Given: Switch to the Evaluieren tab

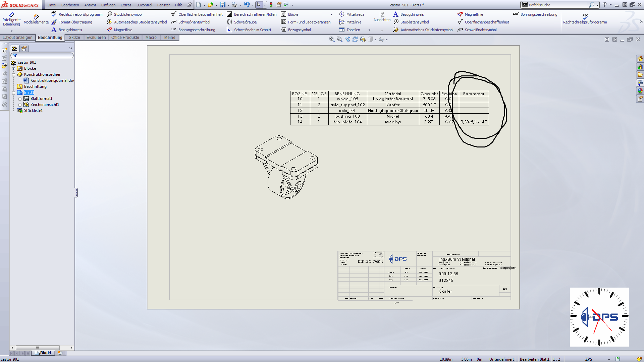Looking at the screenshot, I should 96,38.
